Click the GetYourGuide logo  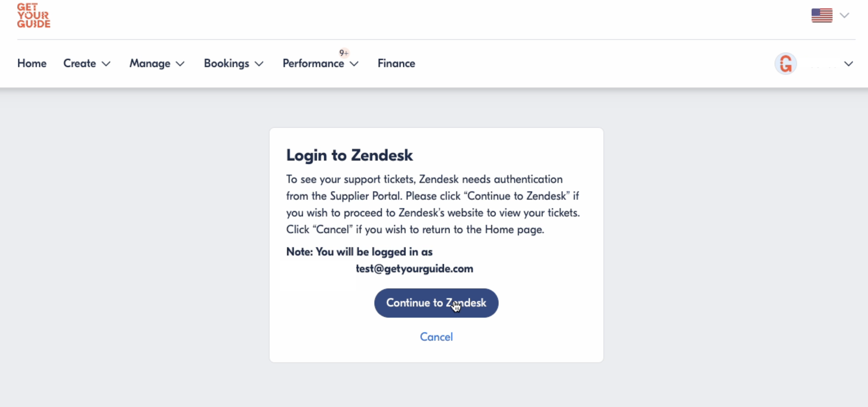[33, 16]
